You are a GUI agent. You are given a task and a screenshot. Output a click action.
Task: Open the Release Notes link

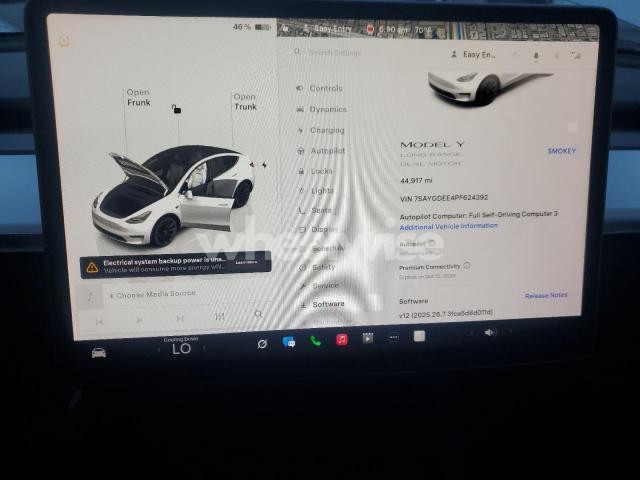click(x=546, y=296)
